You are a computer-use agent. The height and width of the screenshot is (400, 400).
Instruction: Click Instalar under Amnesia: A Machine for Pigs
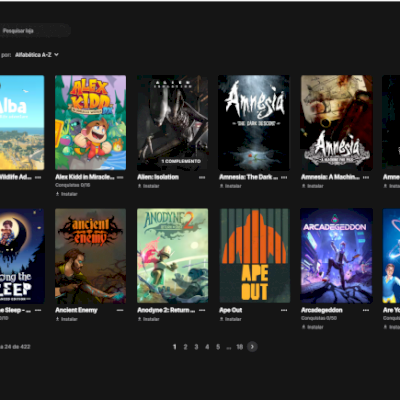[313, 186]
